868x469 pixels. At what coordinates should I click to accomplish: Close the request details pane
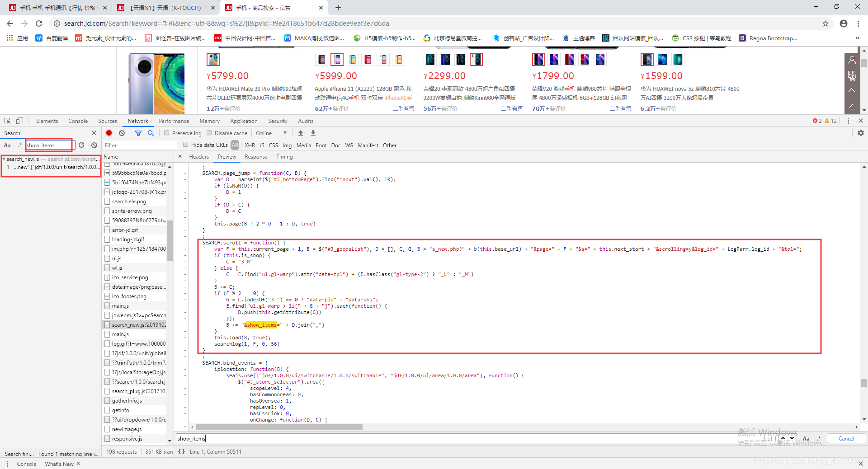(180, 156)
